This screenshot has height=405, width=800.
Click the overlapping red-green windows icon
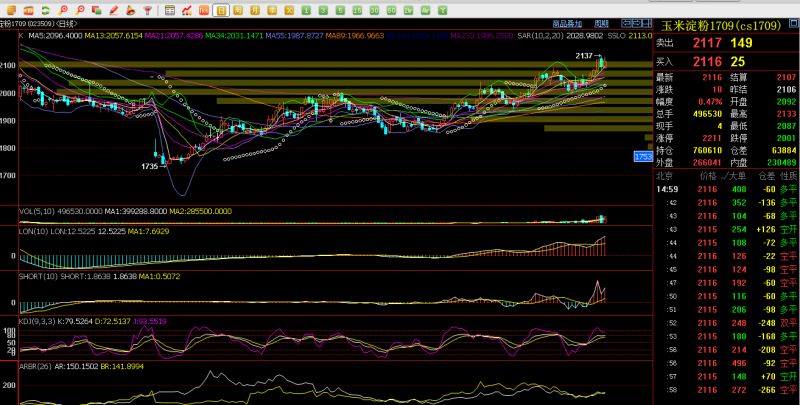96,10
